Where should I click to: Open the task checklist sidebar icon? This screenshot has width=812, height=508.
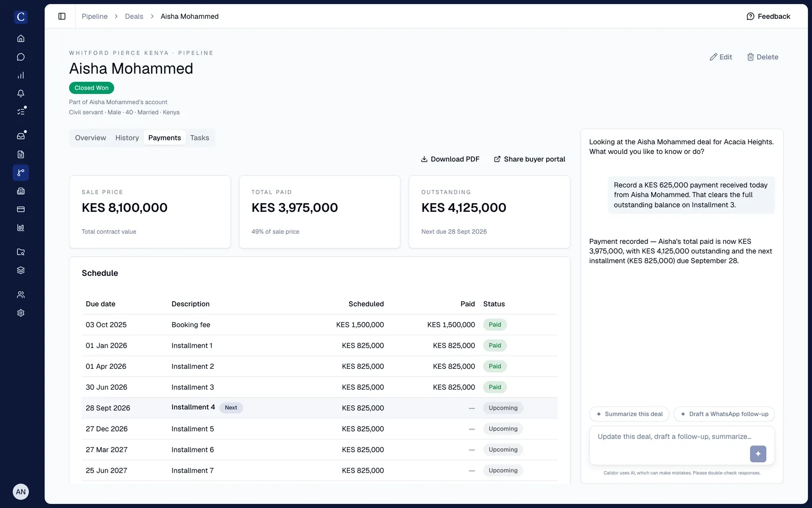coord(21,111)
